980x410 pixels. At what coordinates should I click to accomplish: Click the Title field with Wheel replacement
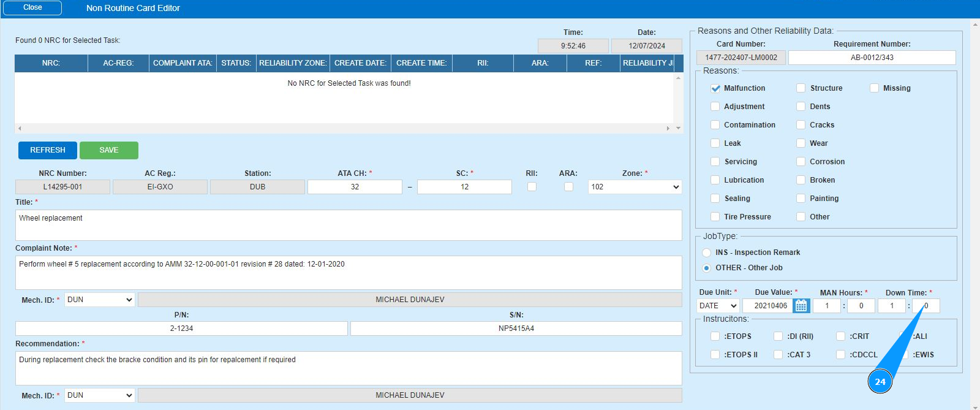pyautogui.click(x=348, y=225)
